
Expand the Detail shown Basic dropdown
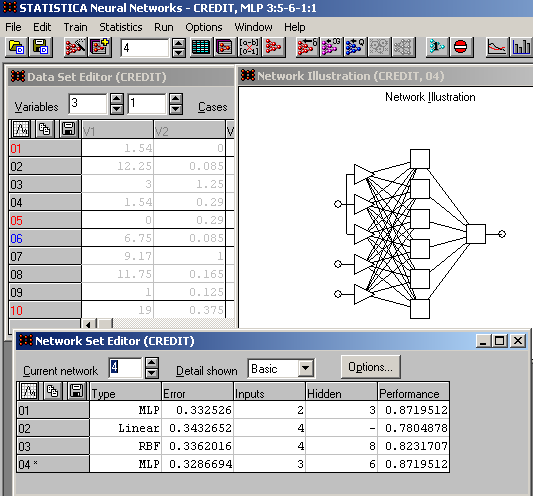click(305, 368)
